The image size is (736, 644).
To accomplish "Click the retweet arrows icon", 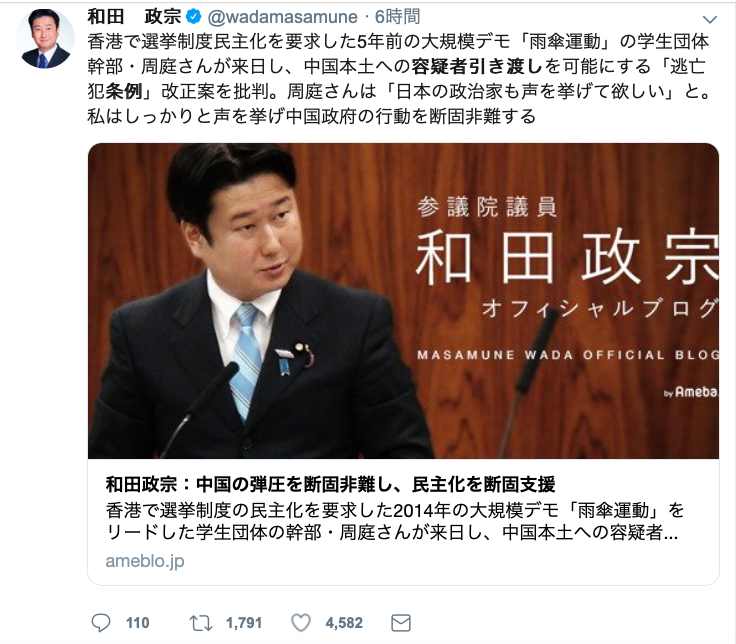I will pyautogui.click(x=201, y=623).
